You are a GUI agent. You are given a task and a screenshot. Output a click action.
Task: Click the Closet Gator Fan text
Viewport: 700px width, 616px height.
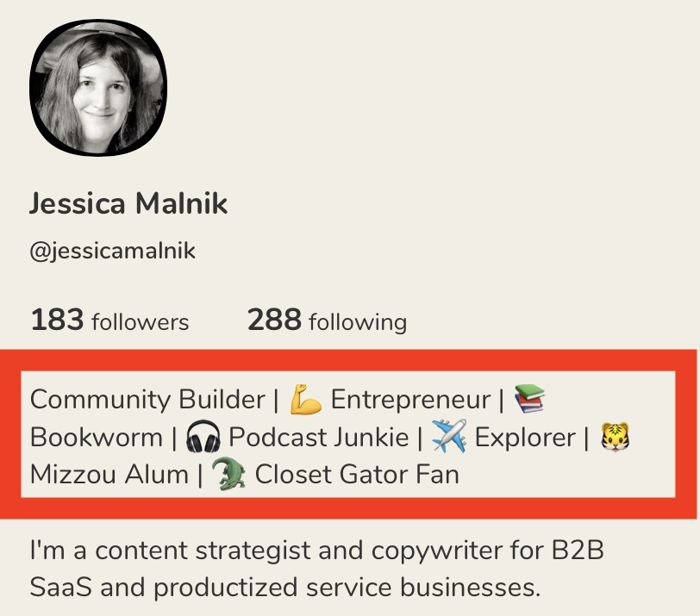pos(357,475)
